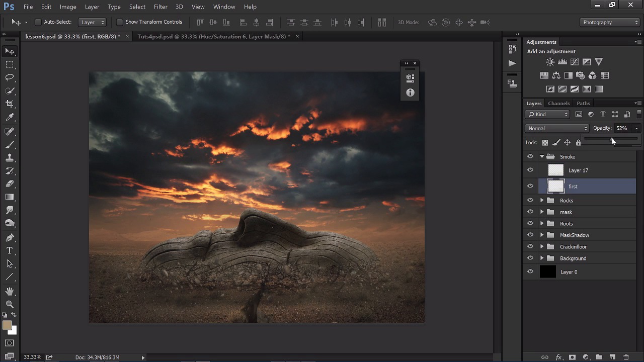Add a Brightness/Contrast adjustment
Screen dimensions: 644x362
coord(550,62)
